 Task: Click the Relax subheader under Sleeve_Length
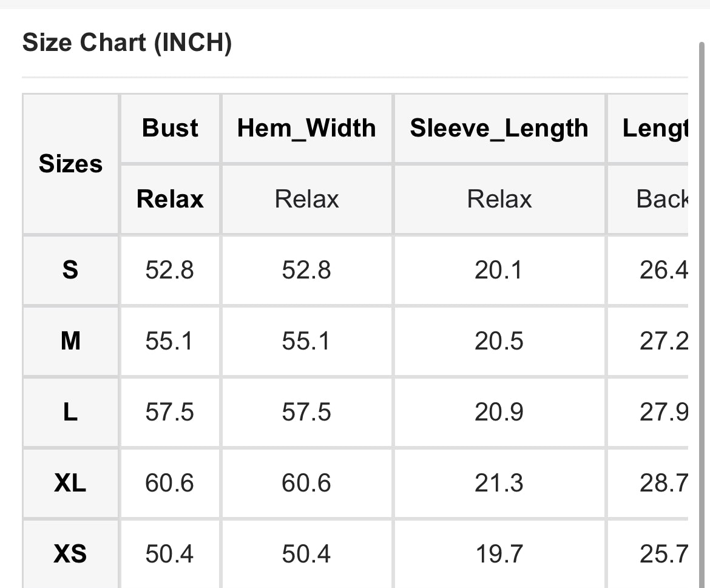pos(499,199)
